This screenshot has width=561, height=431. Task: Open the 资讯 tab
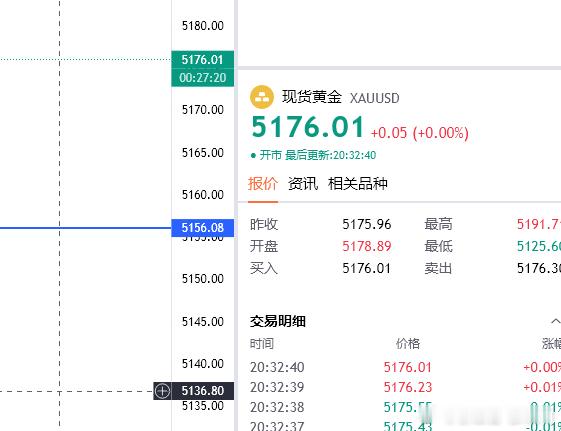[303, 184]
